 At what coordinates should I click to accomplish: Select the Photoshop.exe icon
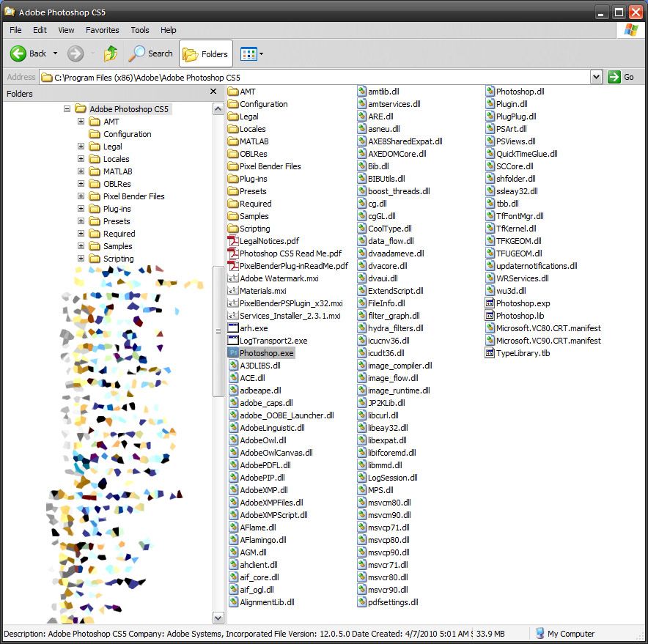[233, 353]
